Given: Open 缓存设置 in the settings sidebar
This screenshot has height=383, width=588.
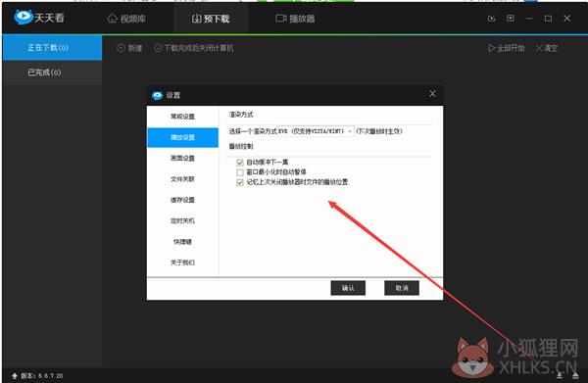Looking at the screenshot, I should click(x=182, y=200).
